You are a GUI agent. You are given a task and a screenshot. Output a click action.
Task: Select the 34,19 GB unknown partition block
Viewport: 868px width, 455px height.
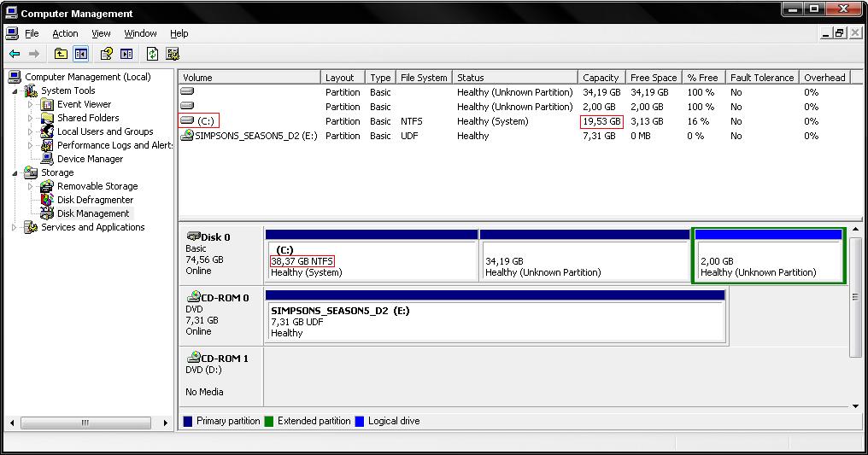coord(585,255)
